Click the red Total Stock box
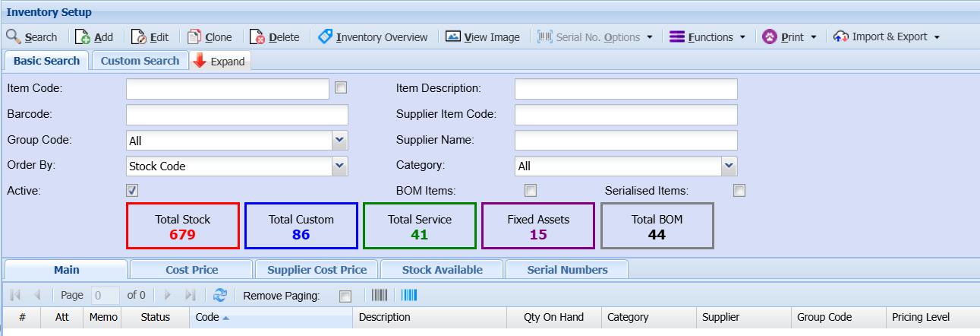 [183, 226]
